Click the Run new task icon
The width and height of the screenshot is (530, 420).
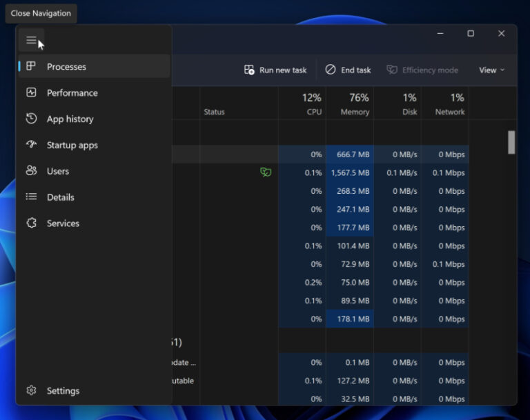pyautogui.click(x=249, y=70)
